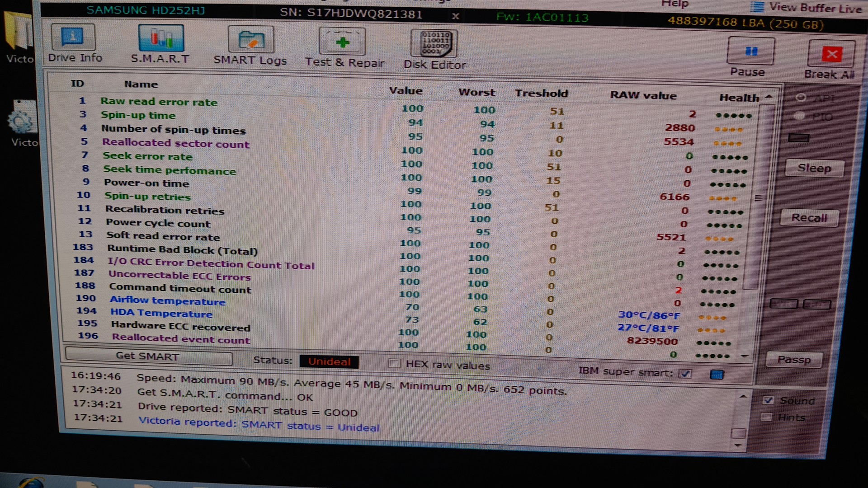Click the Worst column header
This screenshot has width=868, height=488.
tap(476, 92)
